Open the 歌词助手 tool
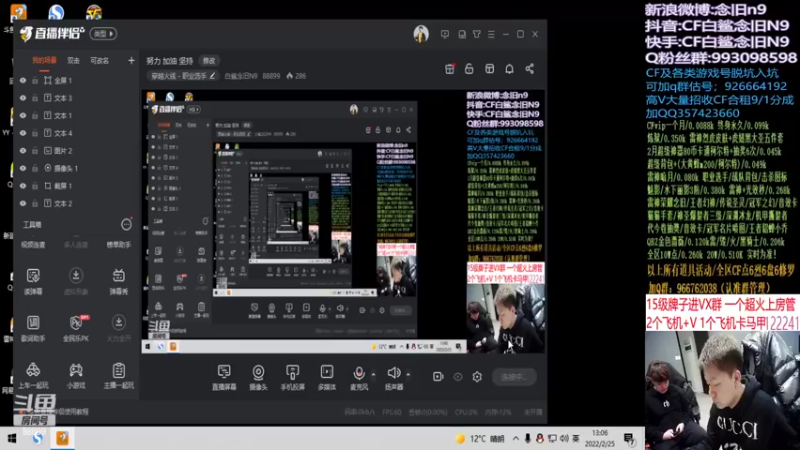The height and width of the screenshot is (450, 800). (33, 329)
